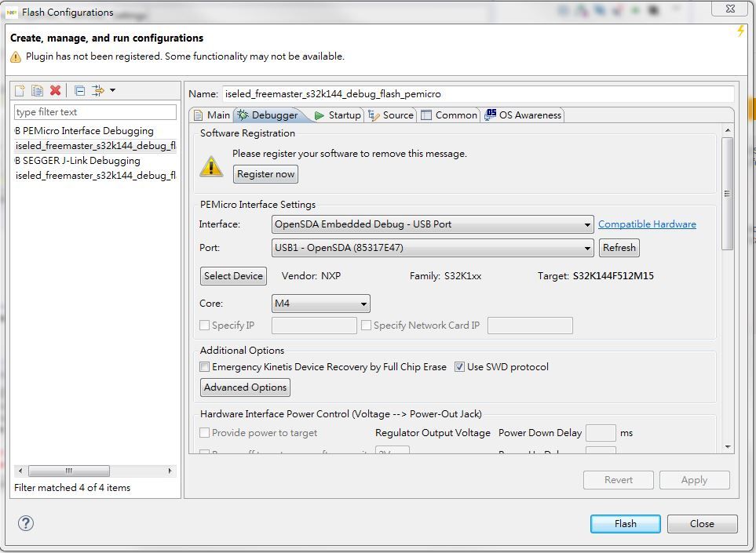Enable Emergency Kinetis Device Recovery checkbox
The image size is (756, 553).
point(204,366)
